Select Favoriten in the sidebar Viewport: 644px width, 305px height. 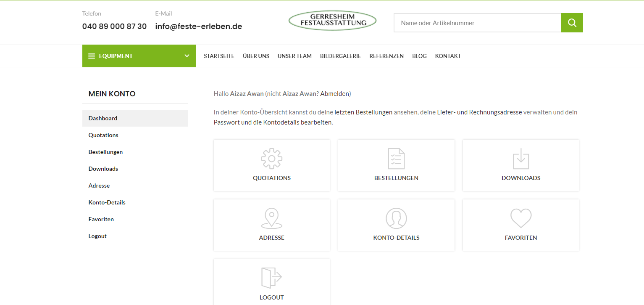coord(135,219)
